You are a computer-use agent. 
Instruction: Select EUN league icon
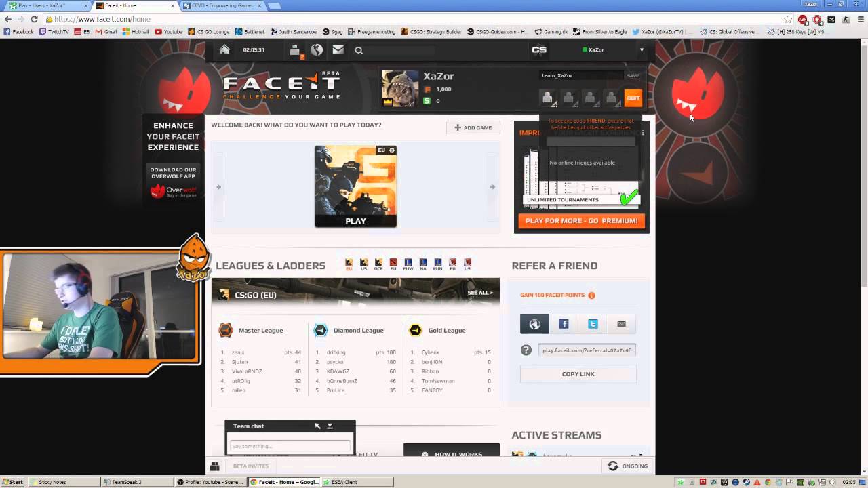tap(438, 264)
